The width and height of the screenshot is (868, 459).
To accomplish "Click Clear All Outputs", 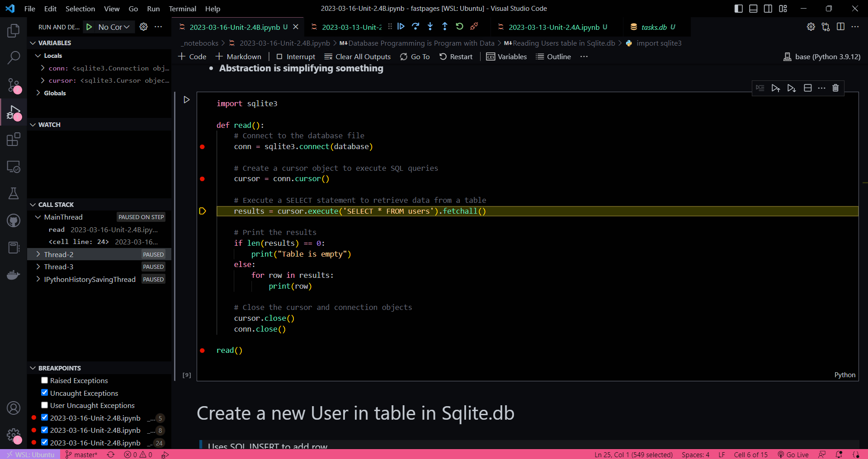I will 358,56.
